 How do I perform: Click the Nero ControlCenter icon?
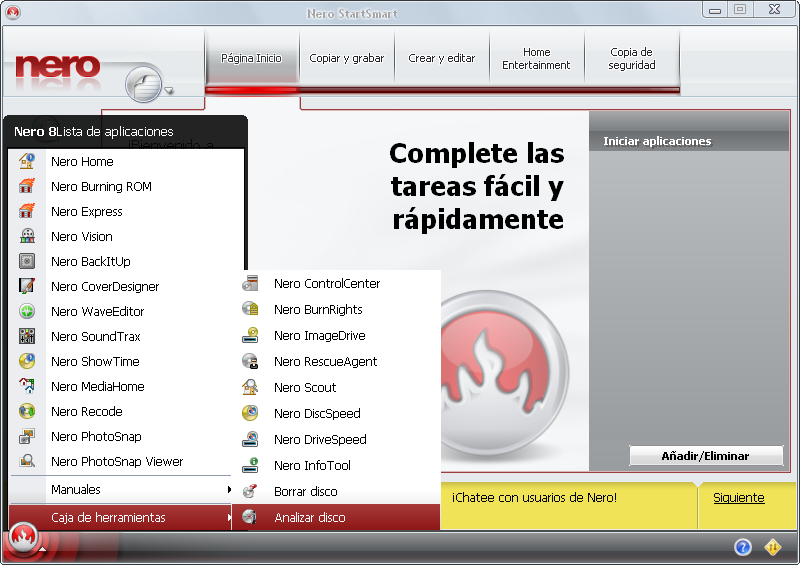pos(250,283)
